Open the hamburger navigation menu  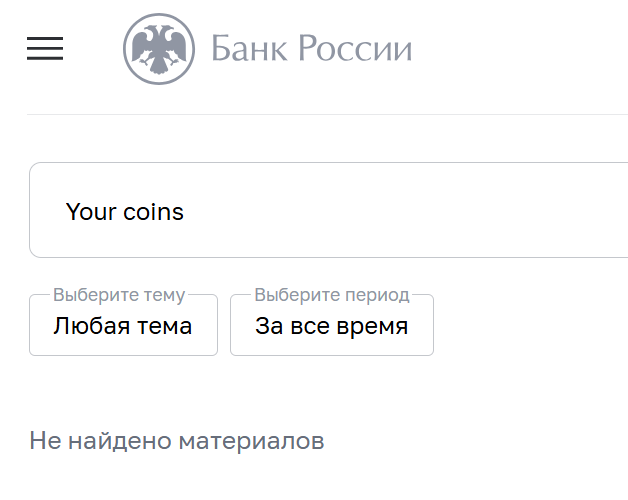point(45,48)
